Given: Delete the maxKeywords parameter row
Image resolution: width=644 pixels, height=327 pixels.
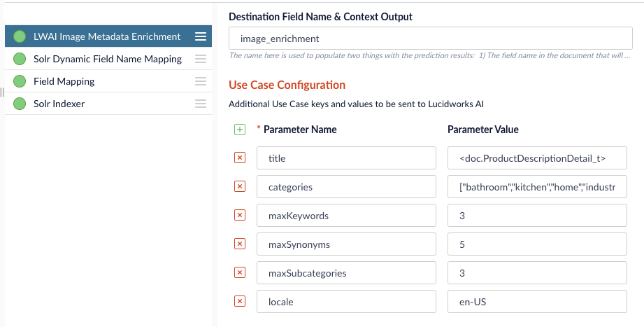Looking at the screenshot, I should pyautogui.click(x=240, y=215).
